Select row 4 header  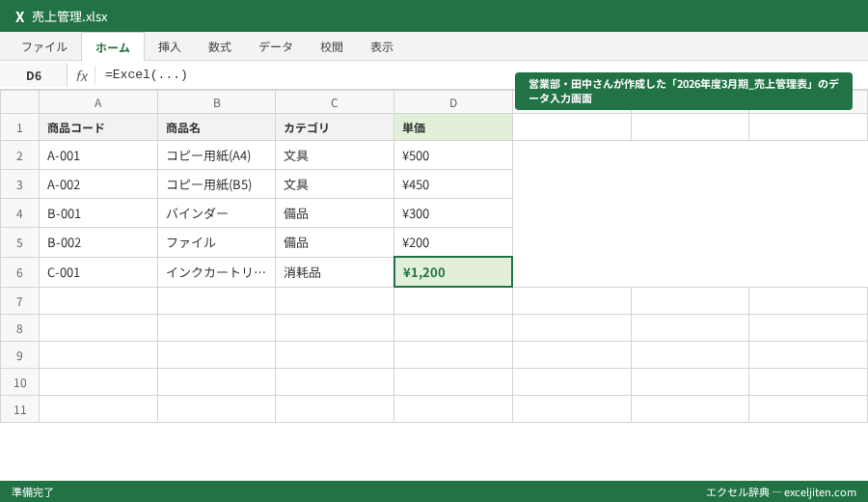[x=19, y=213]
